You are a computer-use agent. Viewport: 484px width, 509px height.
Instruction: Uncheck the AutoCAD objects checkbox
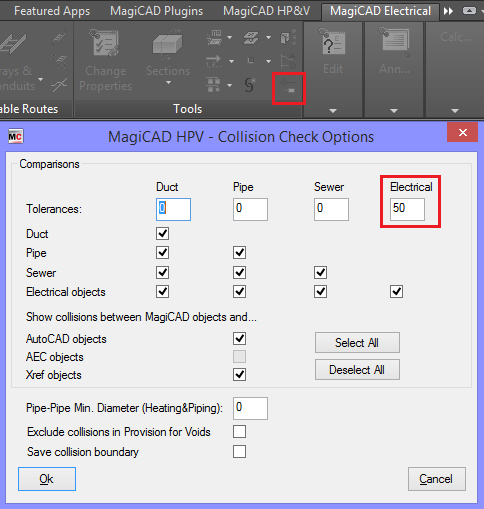point(239,338)
